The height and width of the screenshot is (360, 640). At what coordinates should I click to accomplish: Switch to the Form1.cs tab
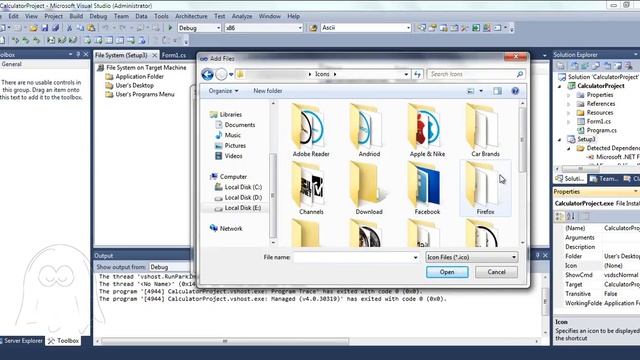point(174,55)
